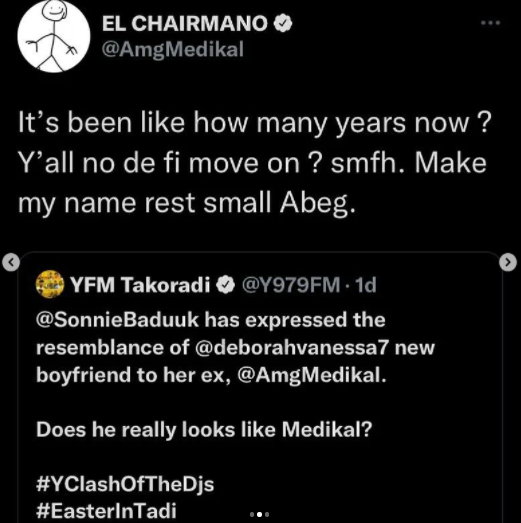Image resolution: width=521 pixels, height=523 pixels.
Task: Open the @deborahvanessa7 mention
Action: (x=291, y=347)
